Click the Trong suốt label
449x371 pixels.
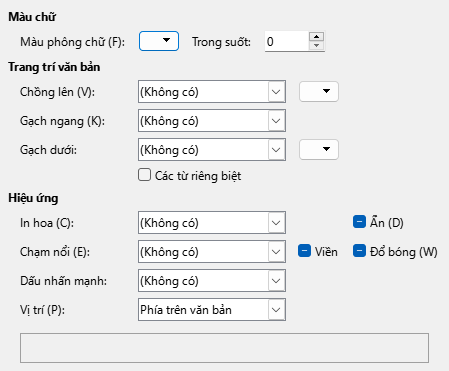coord(221,42)
